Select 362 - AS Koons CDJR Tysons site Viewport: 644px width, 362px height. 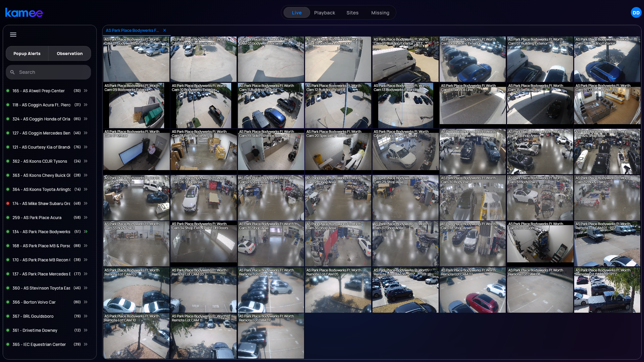pyautogui.click(x=40, y=161)
